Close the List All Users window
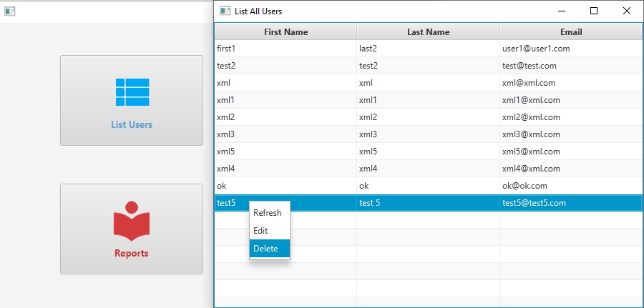The height and width of the screenshot is (308, 644). click(626, 11)
